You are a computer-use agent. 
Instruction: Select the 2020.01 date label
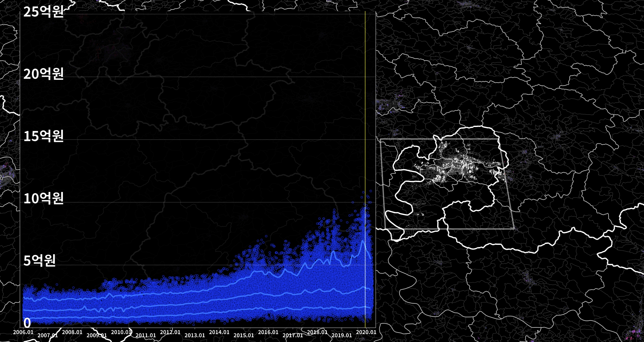pyautogui.click(x=366, y=332)
